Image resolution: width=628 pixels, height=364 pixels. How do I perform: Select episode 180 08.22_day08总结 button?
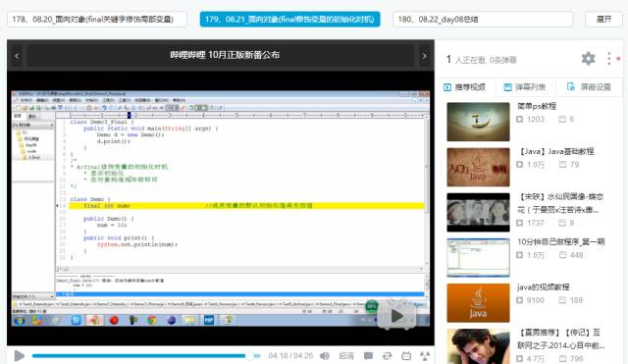483,20
